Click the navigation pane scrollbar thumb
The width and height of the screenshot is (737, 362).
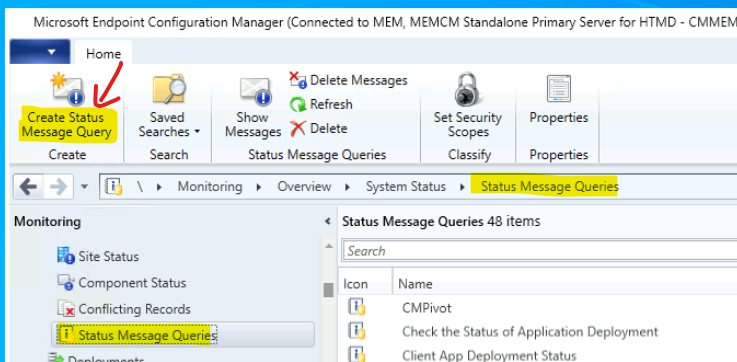click(x=329, y=290)
